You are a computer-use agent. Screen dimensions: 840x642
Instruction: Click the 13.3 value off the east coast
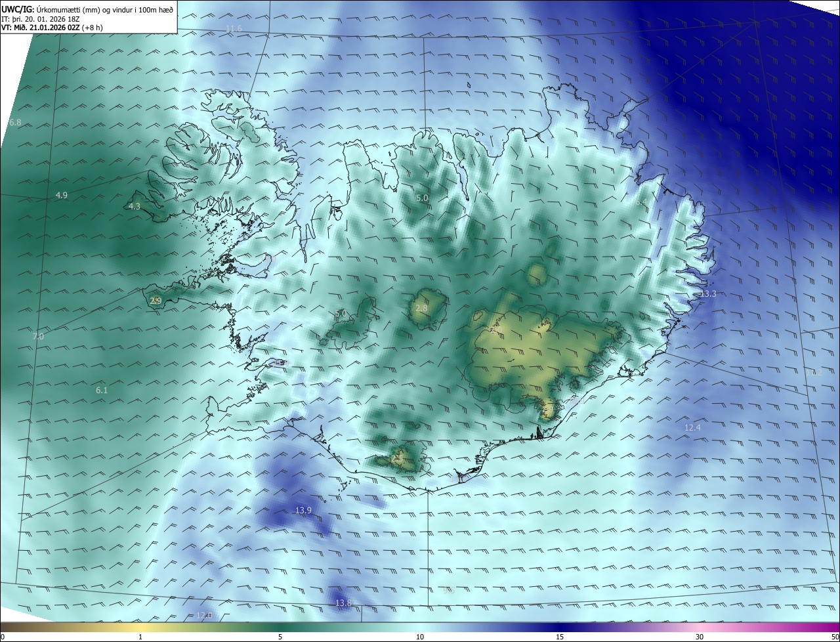tap(708, 294)
